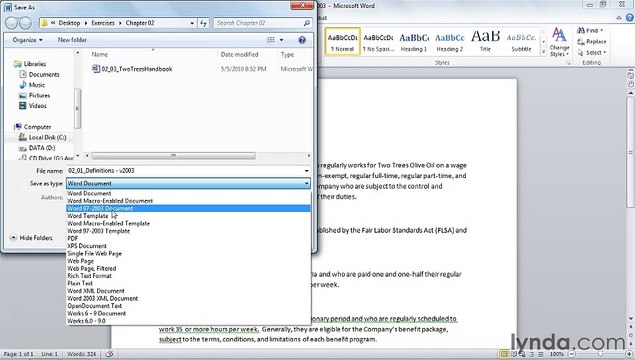The width and height of the screenshot is (635, 360).
Task: Choose Word 2003 XML Document type
Action: click(x=188, y=298)
